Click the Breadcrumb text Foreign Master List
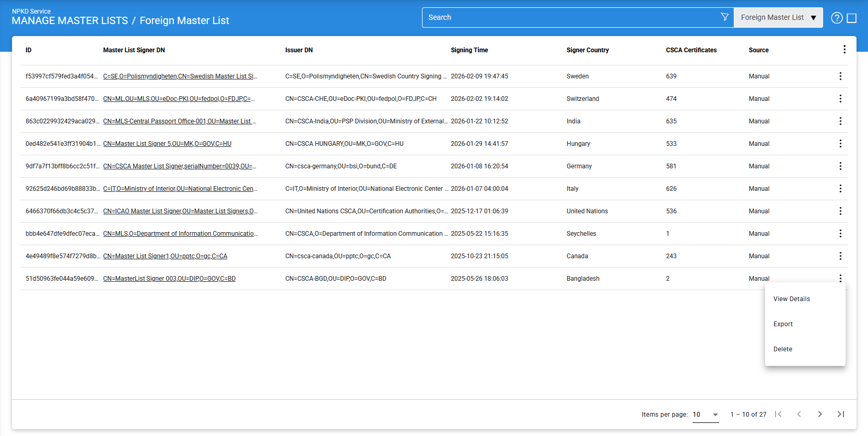The image size is (868, 436). (184, 20)
